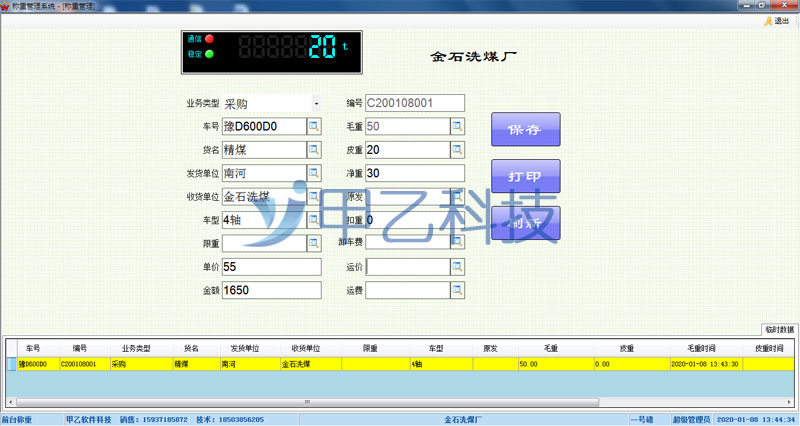Click the 金额 input field
The height and width of the screenshot is (426, 800).
click(x=271, y=290)
